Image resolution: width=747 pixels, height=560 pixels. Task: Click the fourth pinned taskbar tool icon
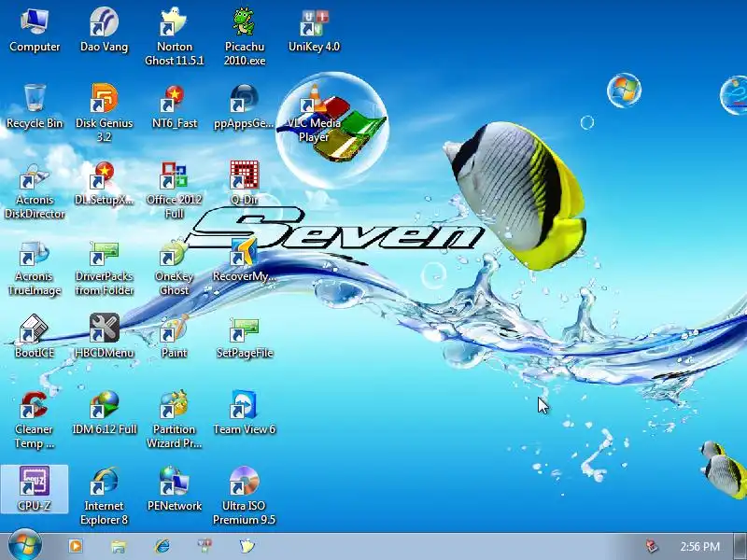click(x=204, y=546)
